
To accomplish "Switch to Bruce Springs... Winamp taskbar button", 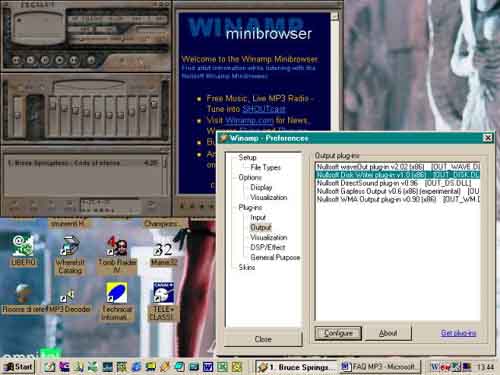I will tap(296, 367).
